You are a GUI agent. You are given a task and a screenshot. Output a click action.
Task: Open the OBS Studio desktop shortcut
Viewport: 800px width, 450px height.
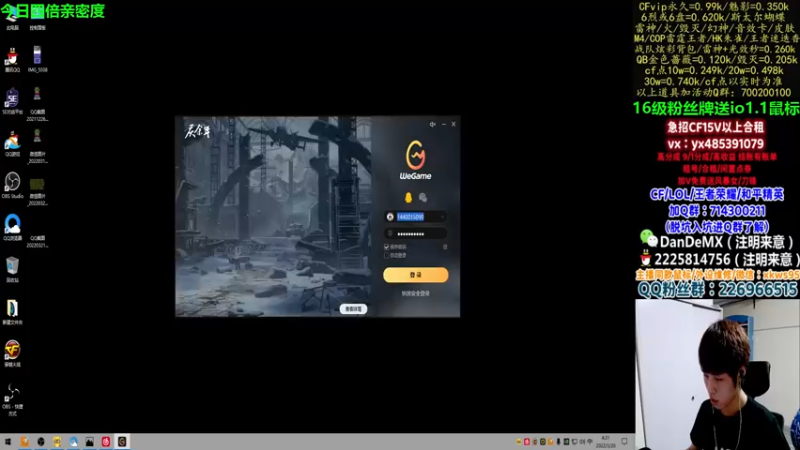[x=12, y=186]
